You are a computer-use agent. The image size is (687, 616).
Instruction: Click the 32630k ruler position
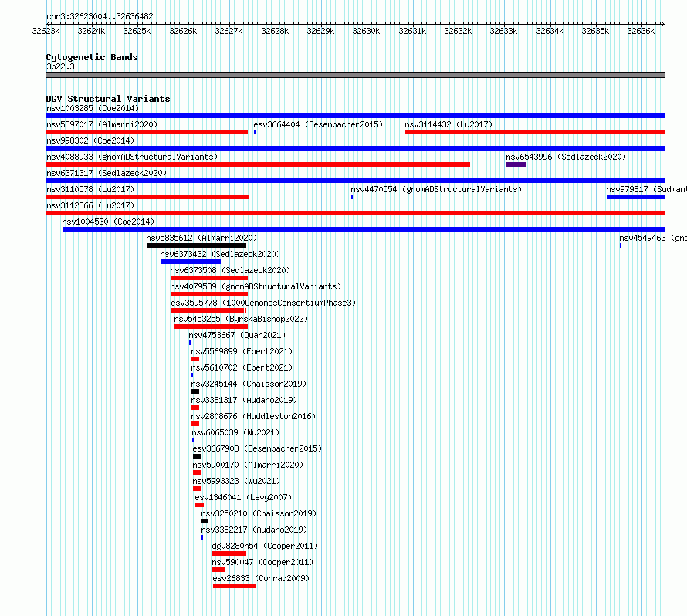[367, 31]
